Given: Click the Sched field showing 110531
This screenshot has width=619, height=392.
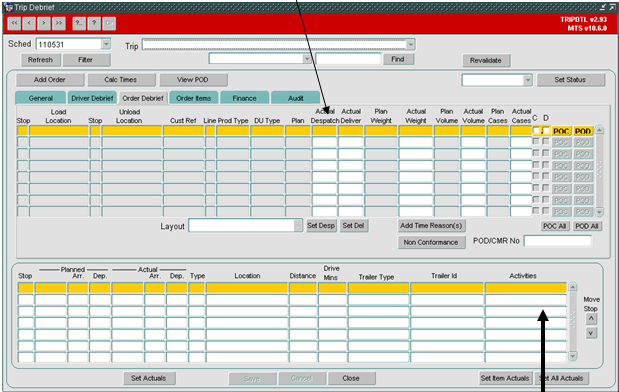Looking at the screenshot, I should click(x=69, y=44).
